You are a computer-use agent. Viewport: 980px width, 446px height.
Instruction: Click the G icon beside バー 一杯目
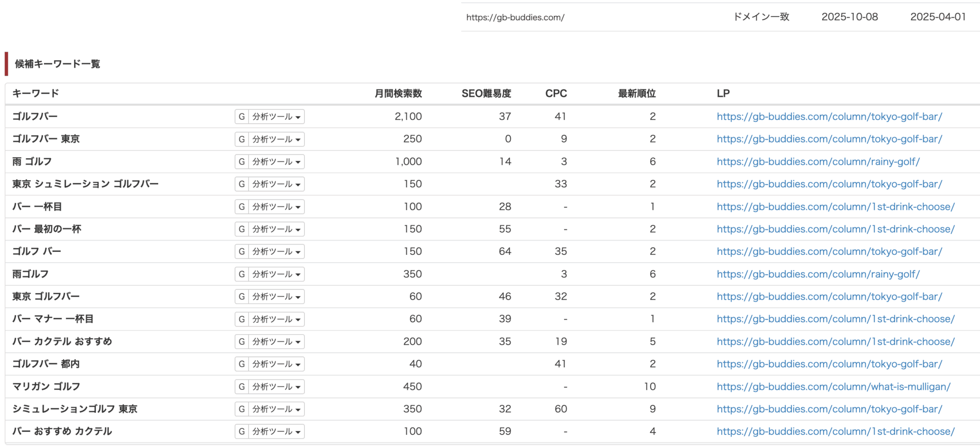click(242, 206)
